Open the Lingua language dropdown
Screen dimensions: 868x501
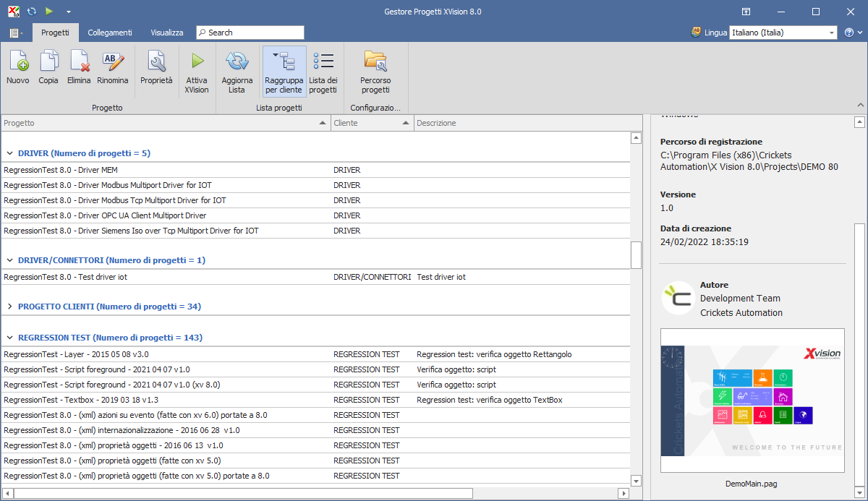[832, 33]
